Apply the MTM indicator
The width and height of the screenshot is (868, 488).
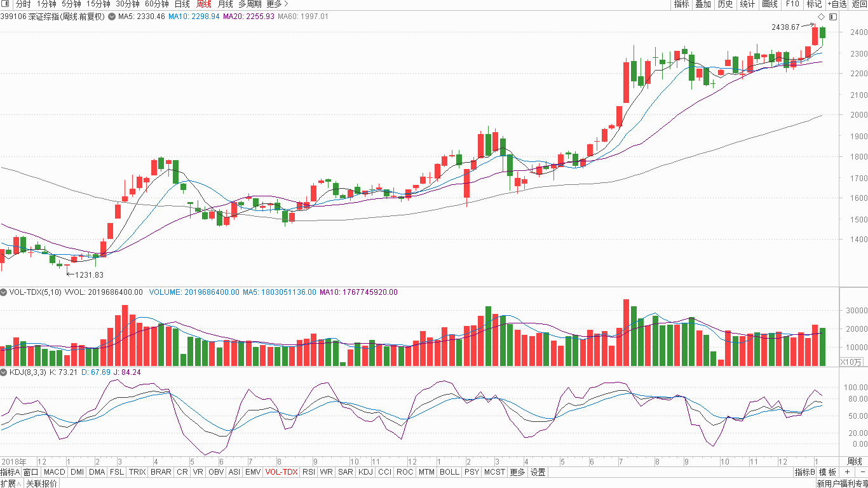[427, 472]
